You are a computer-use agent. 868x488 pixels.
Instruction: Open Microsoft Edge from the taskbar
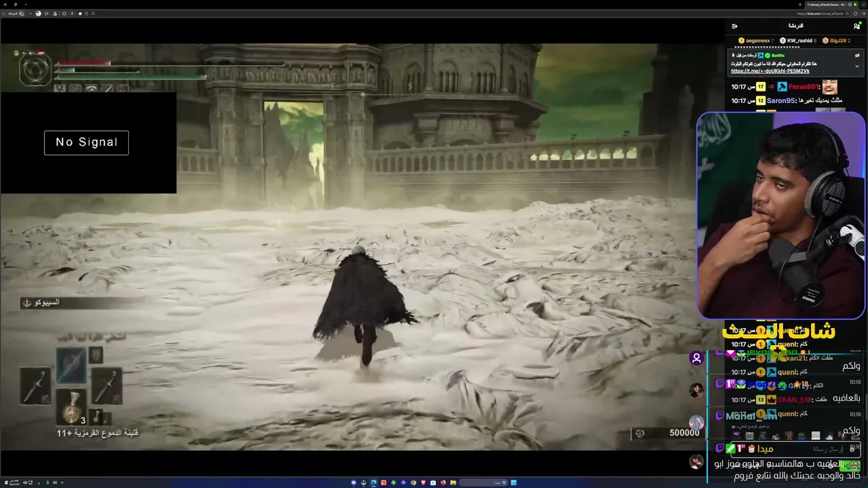pyautogui.click(x=373, y=483)
